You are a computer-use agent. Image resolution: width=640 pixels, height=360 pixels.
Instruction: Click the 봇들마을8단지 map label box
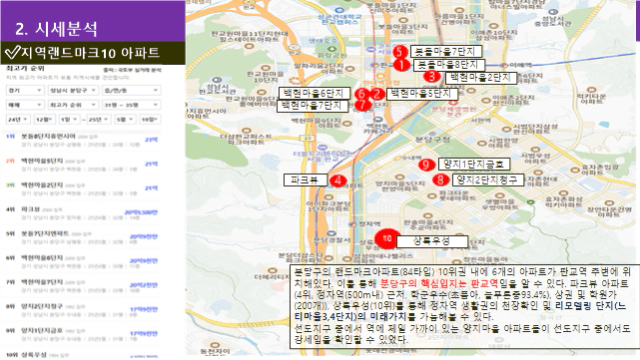tap(449, 65)
